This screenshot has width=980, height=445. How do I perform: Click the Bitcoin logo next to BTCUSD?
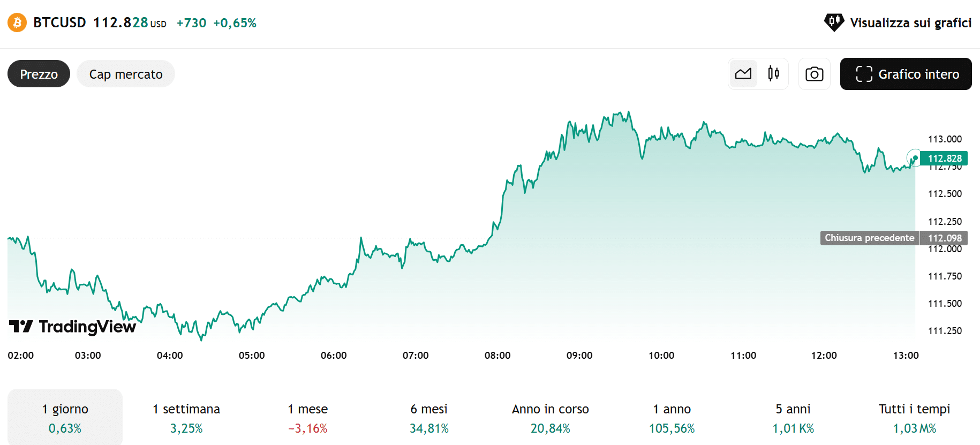16,22
